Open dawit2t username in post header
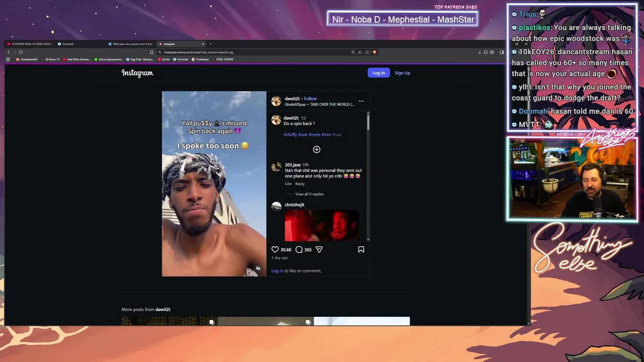The image size is (644, 362). click(x=292, y=99)
